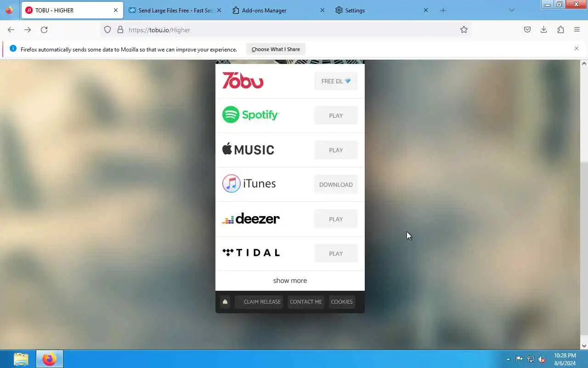Click the FREE DL button

pyautogui.click(x=336, y=81)
